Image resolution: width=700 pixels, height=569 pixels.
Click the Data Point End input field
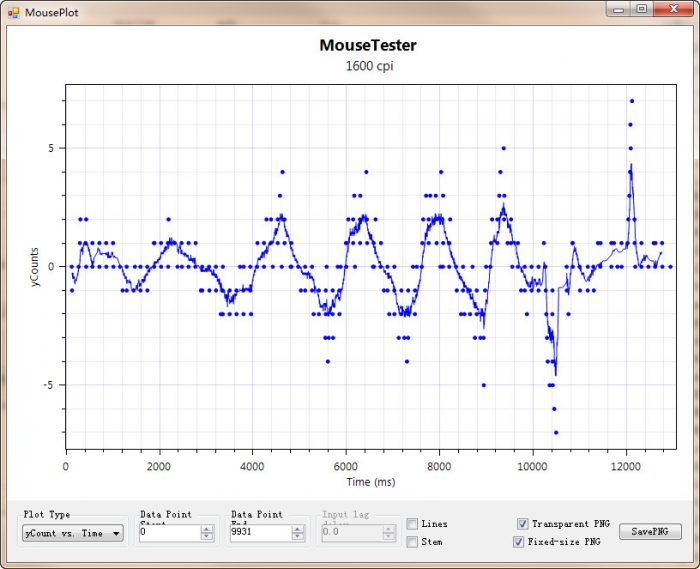click(x=259, y=533)
